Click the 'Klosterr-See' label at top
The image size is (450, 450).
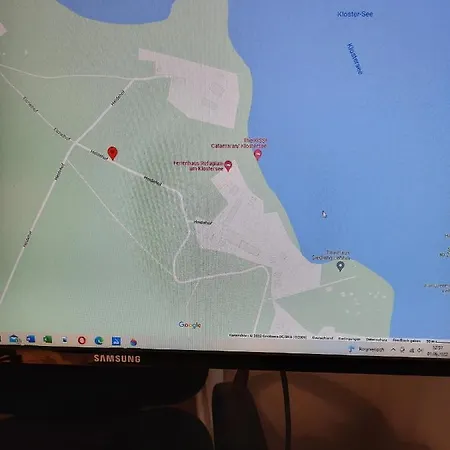coord(355,14)
